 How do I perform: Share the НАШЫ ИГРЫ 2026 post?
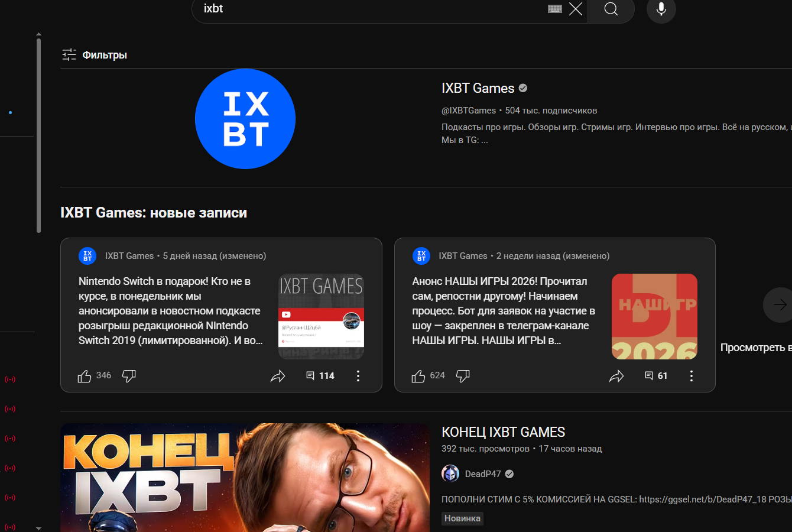click(x=616, y=376)
